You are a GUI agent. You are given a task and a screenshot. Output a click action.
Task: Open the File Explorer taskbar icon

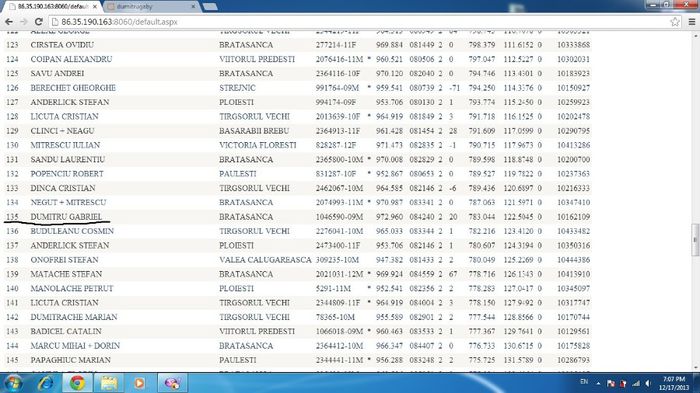tap(108, 383)
